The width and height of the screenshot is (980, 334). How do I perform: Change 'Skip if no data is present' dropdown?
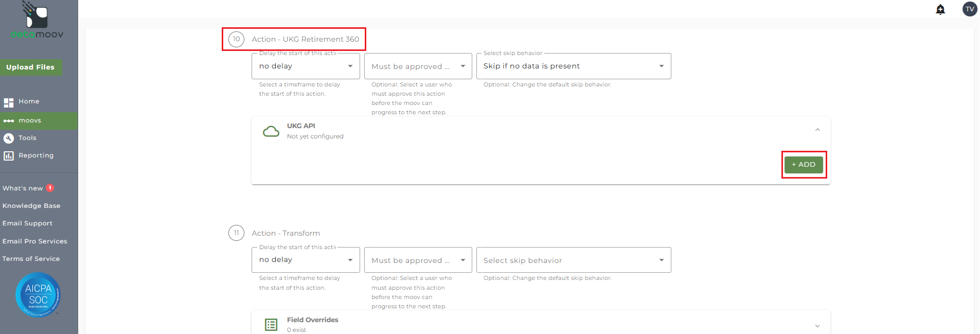pyautogui.click(x=573, y=66)
